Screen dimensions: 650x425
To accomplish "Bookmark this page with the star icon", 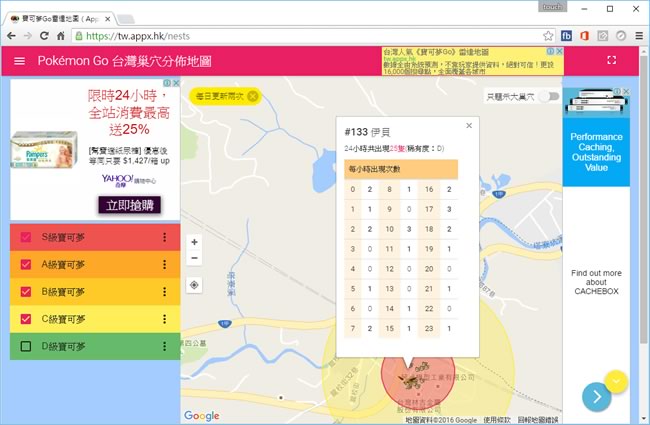I will click(548, 36).
